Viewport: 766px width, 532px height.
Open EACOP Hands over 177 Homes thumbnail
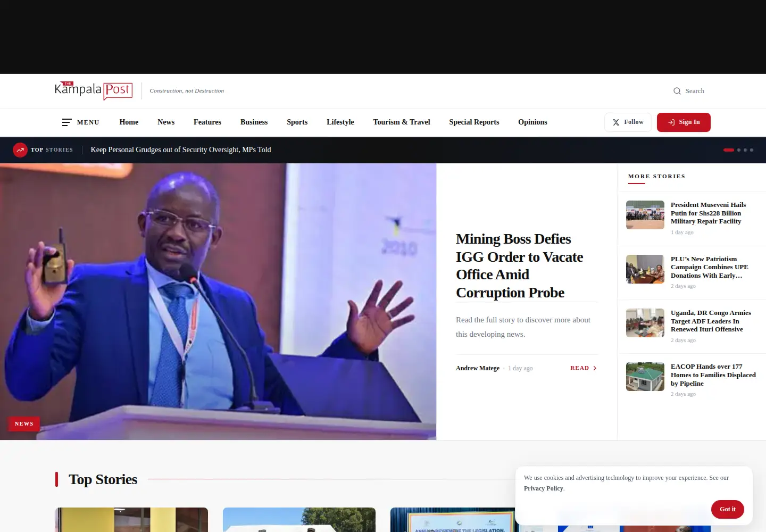click(645, 377)
